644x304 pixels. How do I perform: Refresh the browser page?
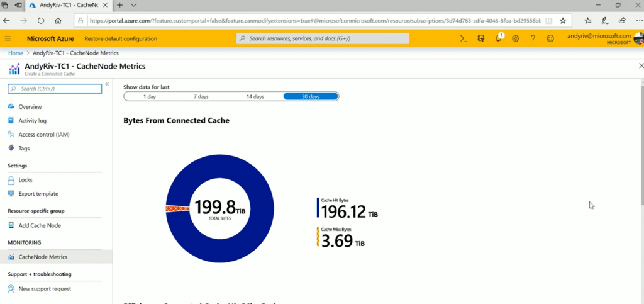41,21
